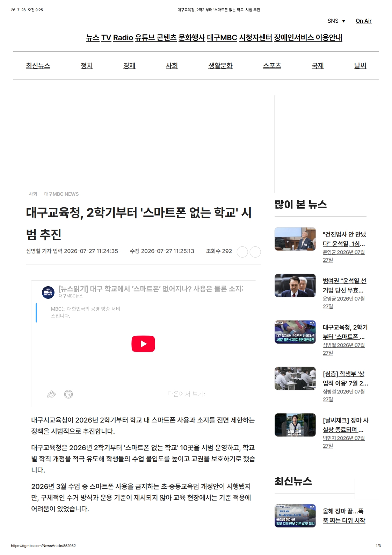The width and height of the screenshot is (392, 555).
Task: Open 장애인서비스 menu link
Action: pyautogui.click(x=294, y=37)
